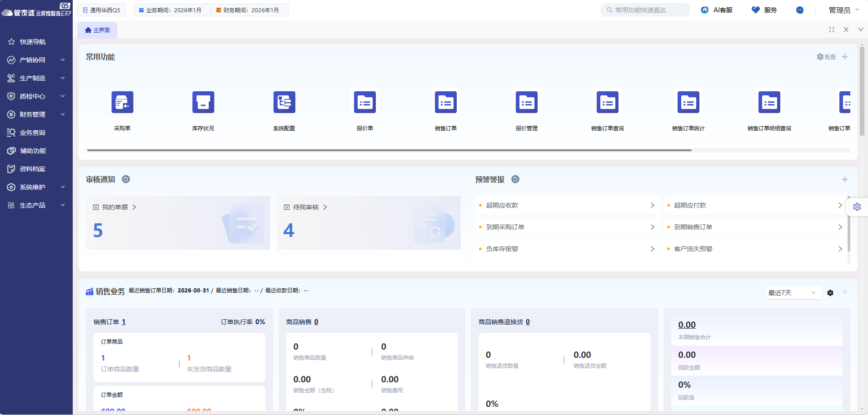Click the 常用功能 horizontal scrollbar

[x=389, y=150]
